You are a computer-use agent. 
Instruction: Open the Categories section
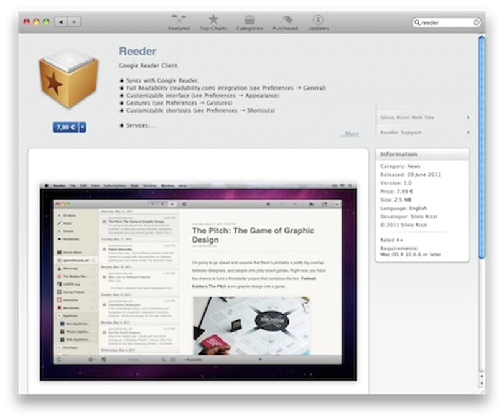pyautogui.click(x=250, y=22)
